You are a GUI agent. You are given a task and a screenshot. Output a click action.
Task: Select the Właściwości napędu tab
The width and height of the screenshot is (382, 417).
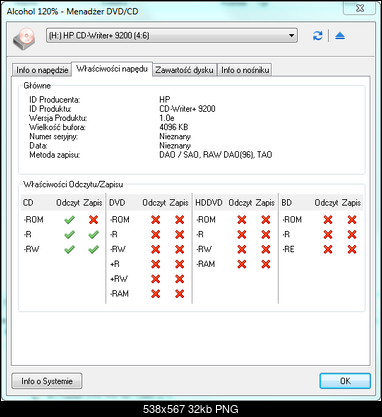pyautogui.click(x=112, y=69)
